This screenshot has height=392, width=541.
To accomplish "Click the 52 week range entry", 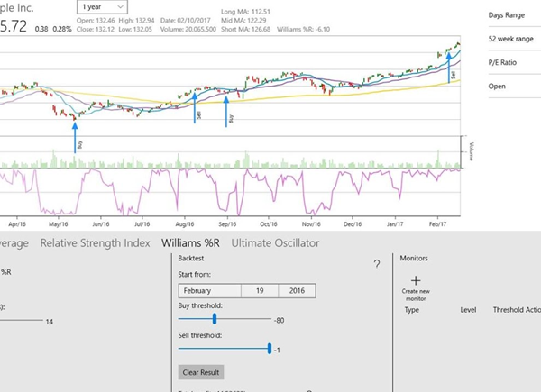I will [510, 40].
